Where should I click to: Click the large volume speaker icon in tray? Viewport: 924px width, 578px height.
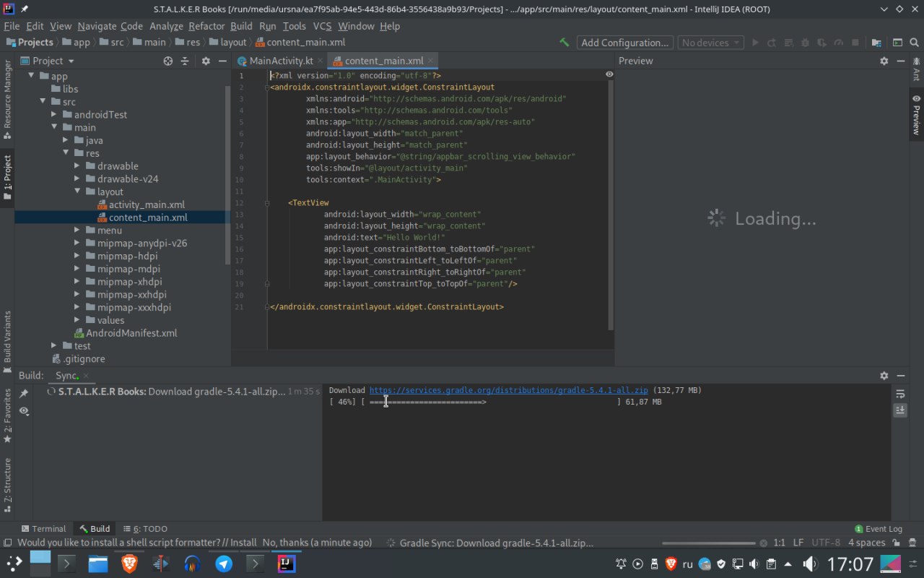pos(810,564)
